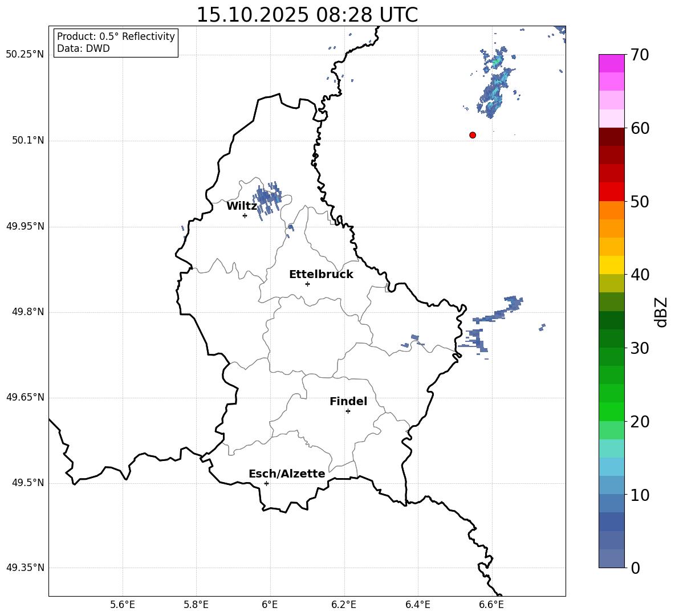Screen dimensions: 675x616
Task: Click the magenta swatch atop the colorbar
Action: tap(611, 63)
